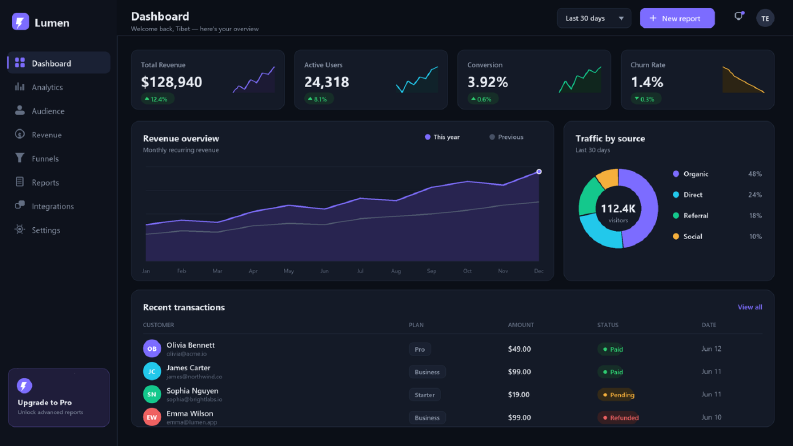Open the Last 30 days dropdown
This screenshot has width=793, height=446.
point(594,18)
